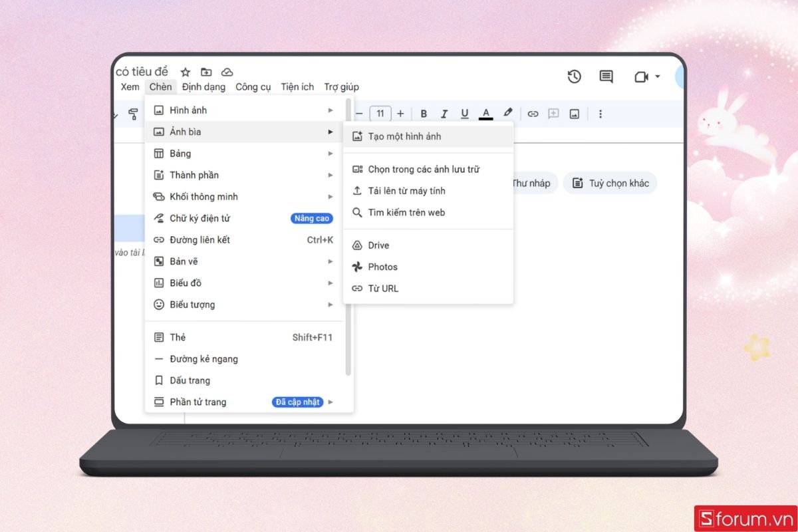This screenshot has width=798, height=532.
Task: Click the Chèn menu
Action: click(160, 86)
